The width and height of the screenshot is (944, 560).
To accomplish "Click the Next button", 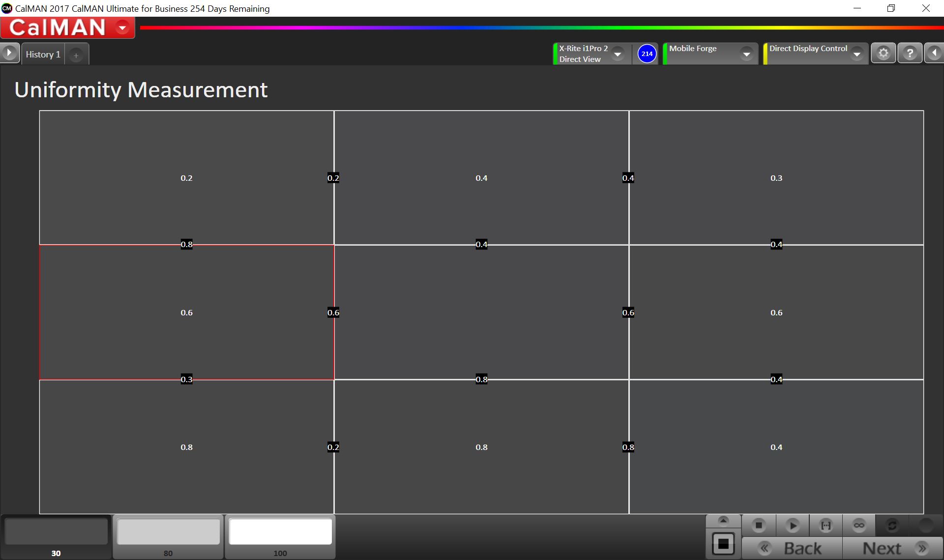I will pos(892,548).
